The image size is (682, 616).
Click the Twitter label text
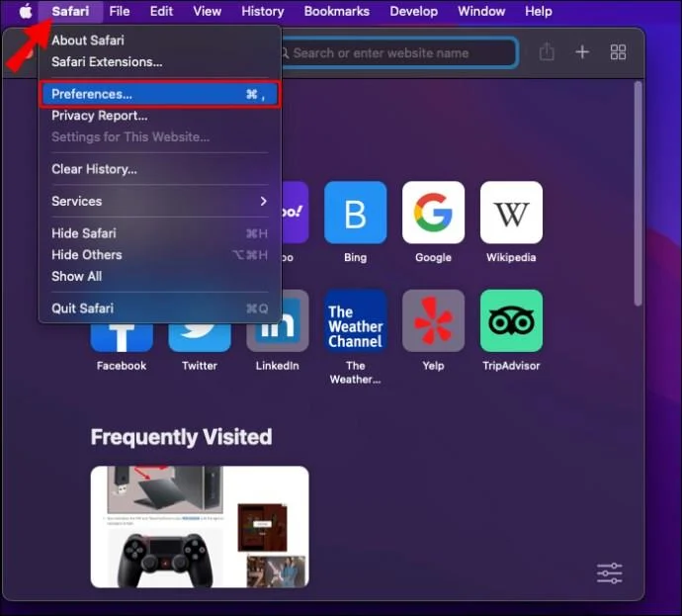click(x=200, y=366)
